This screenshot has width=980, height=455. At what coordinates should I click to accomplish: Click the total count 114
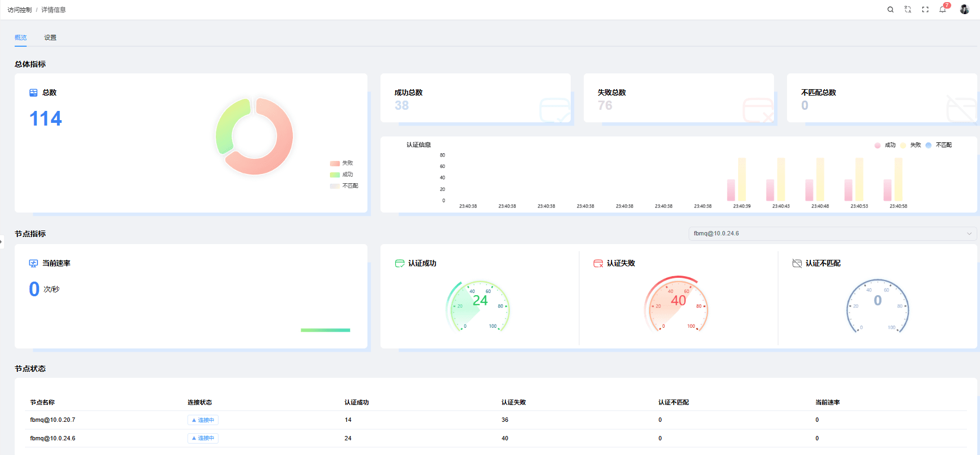[x=46, y=119]
